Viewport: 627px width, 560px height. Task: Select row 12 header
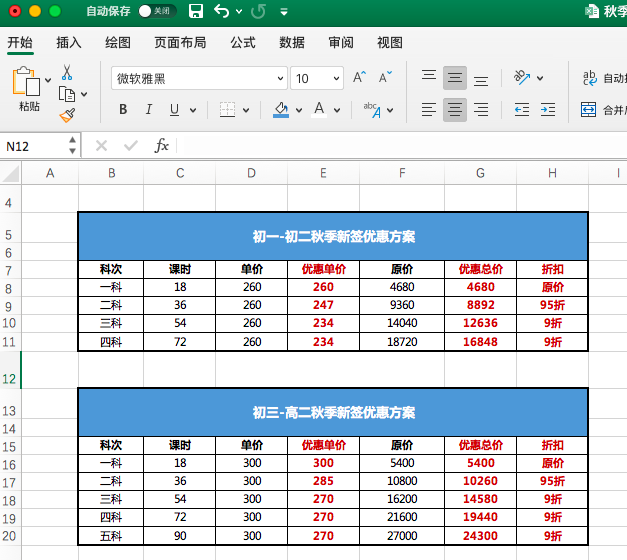pyautogui.click(x=10, y=370)
